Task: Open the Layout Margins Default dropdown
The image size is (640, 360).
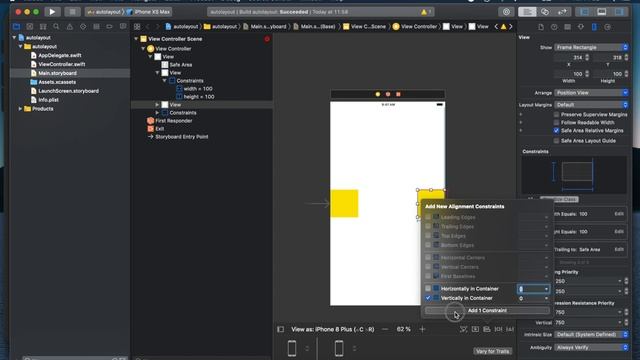Action: (591, 105)
